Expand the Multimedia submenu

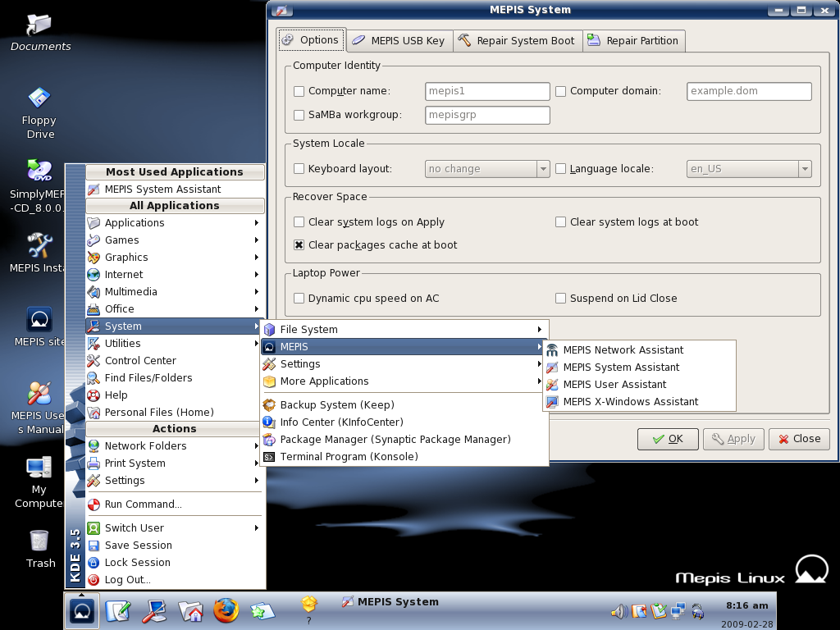point(175,291)
